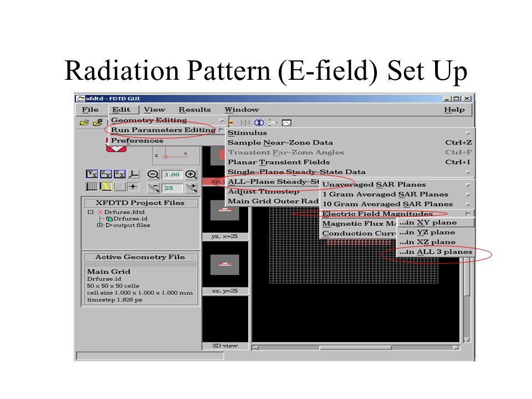Select Adjust Timestep menu entry
The image size is (532, 399).
tap(273, 191)
